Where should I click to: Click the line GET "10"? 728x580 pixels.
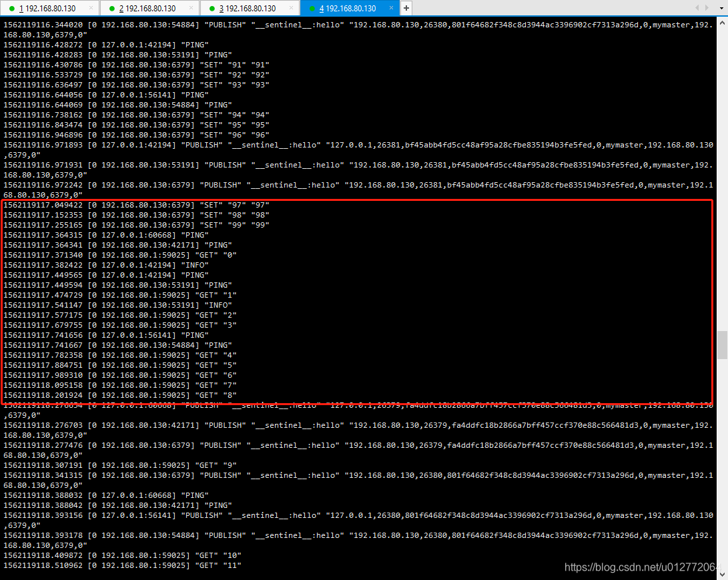[x=123, y=555]
